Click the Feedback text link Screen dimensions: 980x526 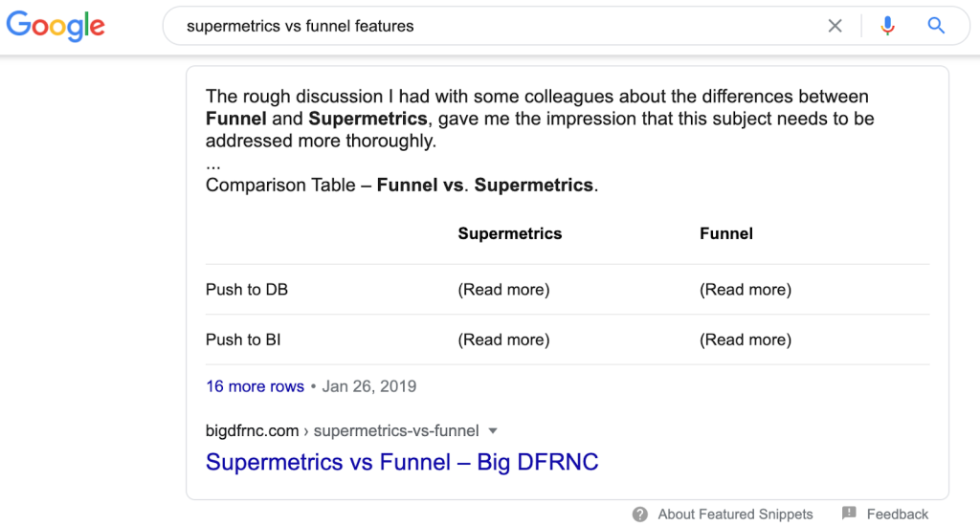pos(898,515)
